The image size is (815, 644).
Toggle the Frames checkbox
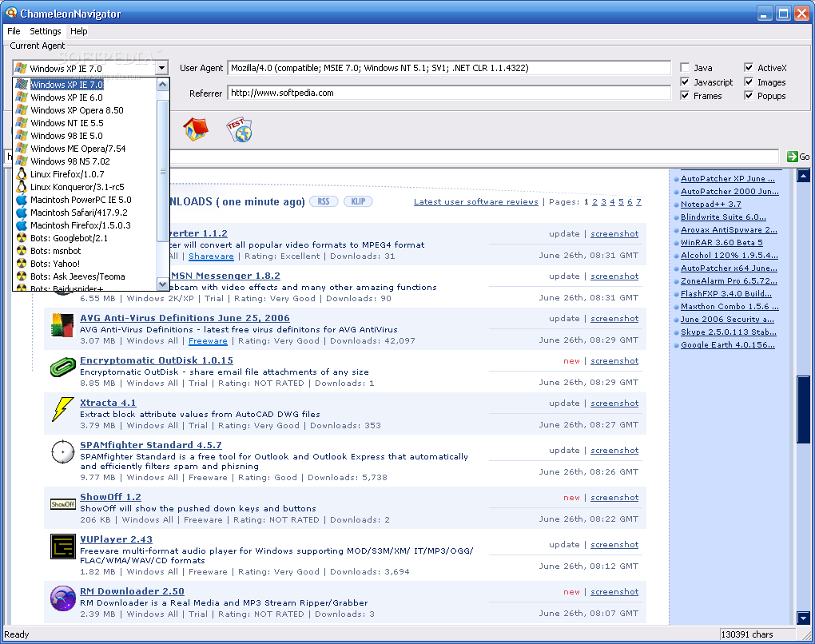click(x=685, y=96)
